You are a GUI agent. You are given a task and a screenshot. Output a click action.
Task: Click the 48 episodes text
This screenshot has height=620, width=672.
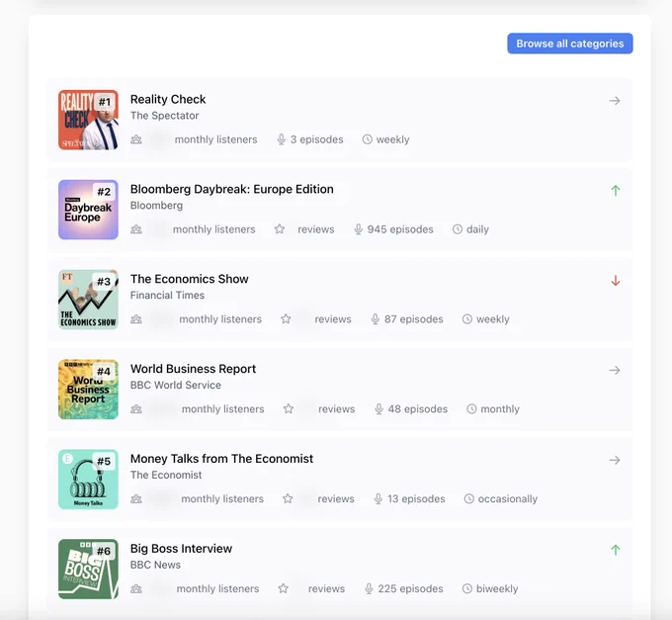click(418, 409)
